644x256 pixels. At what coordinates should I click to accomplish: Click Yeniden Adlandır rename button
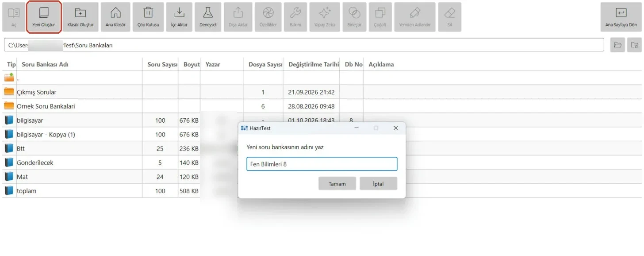click(415, 17)
